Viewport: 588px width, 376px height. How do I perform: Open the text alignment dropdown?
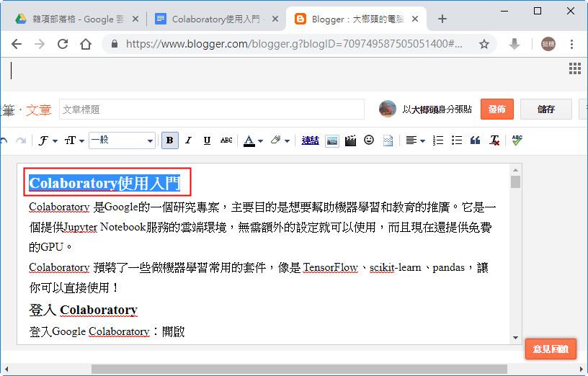(415, 140)
